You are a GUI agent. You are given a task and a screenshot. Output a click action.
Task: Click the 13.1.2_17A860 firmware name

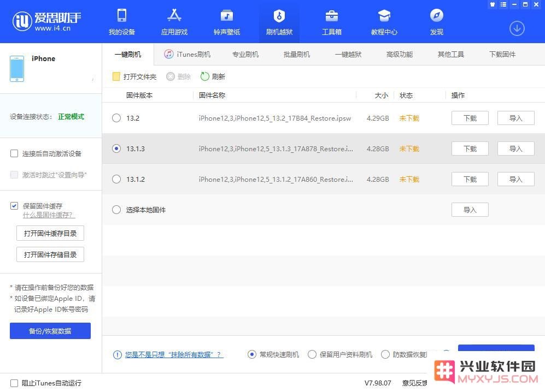tap(276, 179)
